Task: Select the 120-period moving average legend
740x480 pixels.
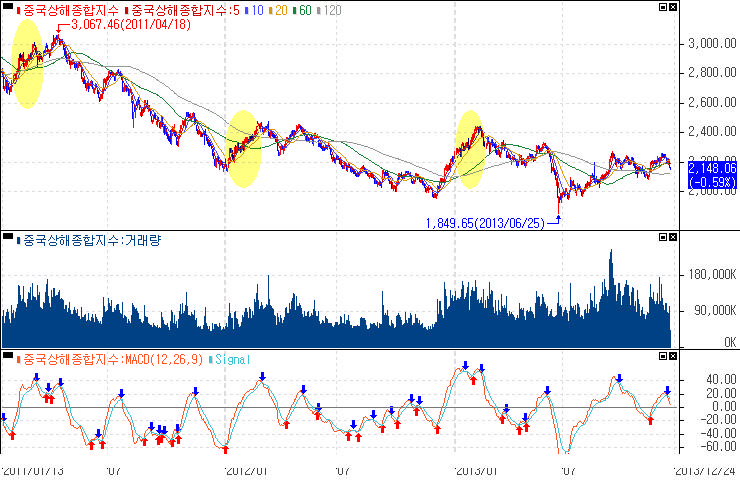Action: click(x=330, y=9)
